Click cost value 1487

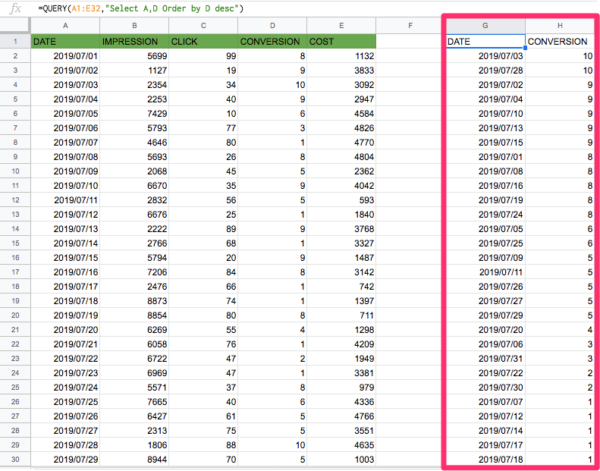coord(341,258)
